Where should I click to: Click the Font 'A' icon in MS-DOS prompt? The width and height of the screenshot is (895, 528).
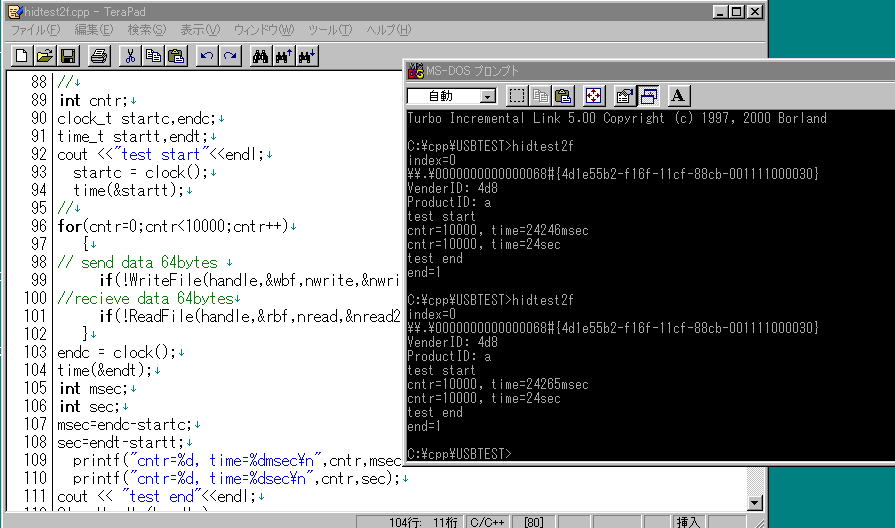pos(678,96)
